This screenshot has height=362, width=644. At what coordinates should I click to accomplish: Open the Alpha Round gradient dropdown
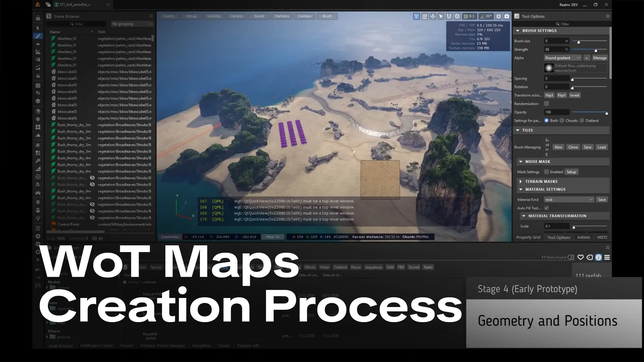pyautogui.click(x=562, y=58)
